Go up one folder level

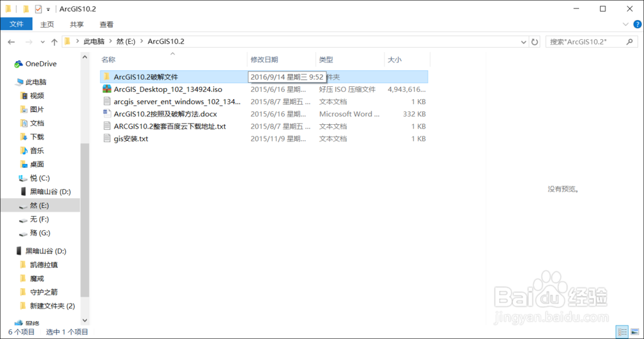[54, 42]
